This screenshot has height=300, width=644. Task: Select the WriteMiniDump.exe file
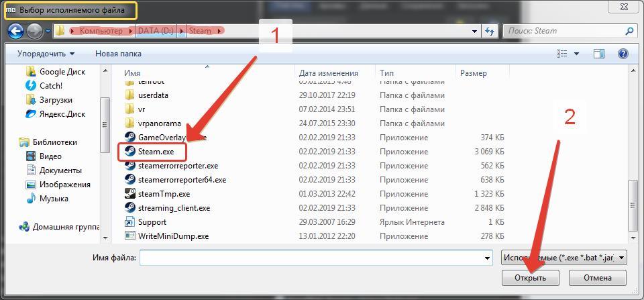tap(173, 236)
